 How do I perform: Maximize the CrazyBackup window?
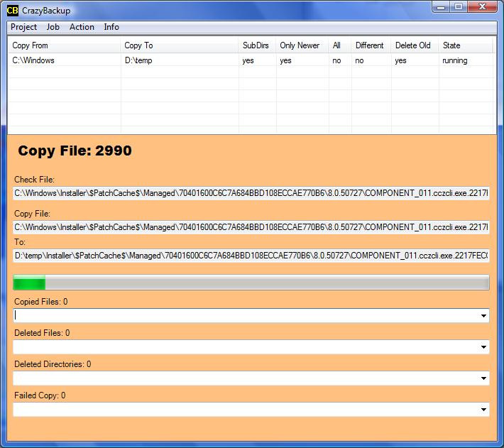click(x=459, y=7)
